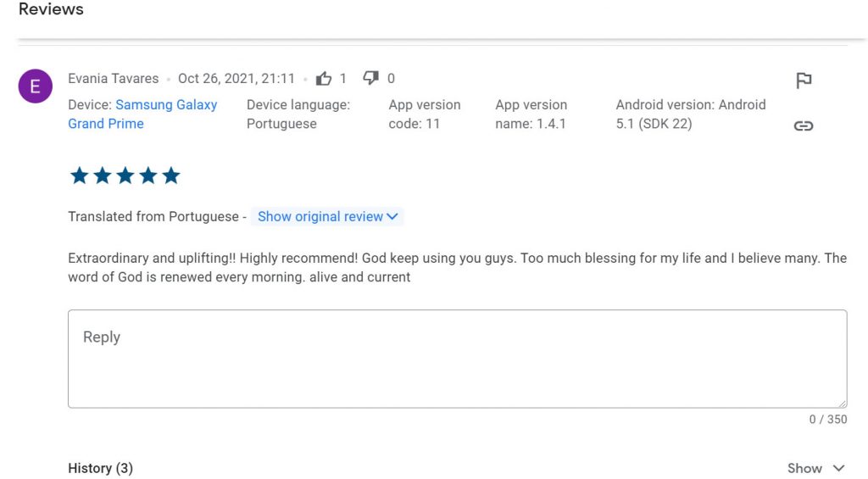This screenshot has width=868, height=479.
Task: Click the first star in the rating
Action: 79,175
